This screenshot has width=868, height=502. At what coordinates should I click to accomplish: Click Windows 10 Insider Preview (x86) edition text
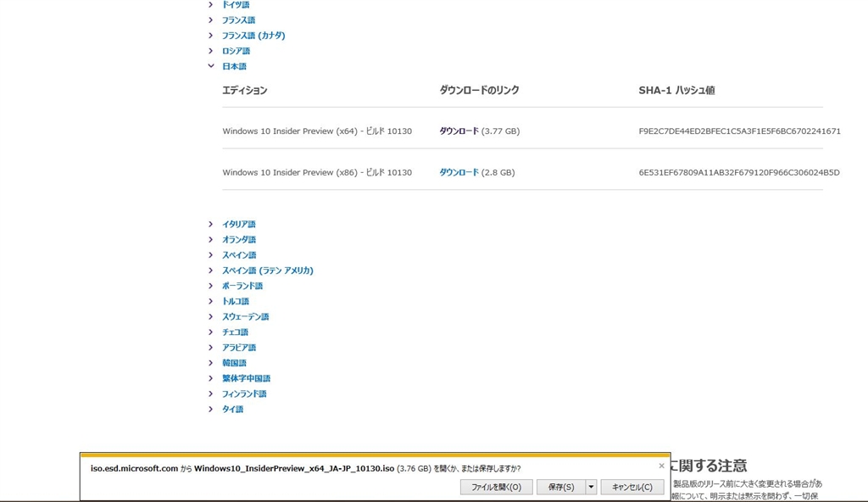point(317,172)
